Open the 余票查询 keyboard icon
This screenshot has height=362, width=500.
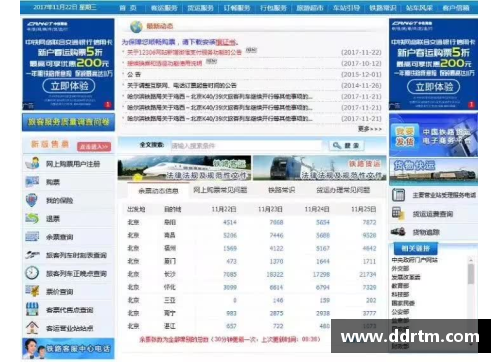click(32, 237)
